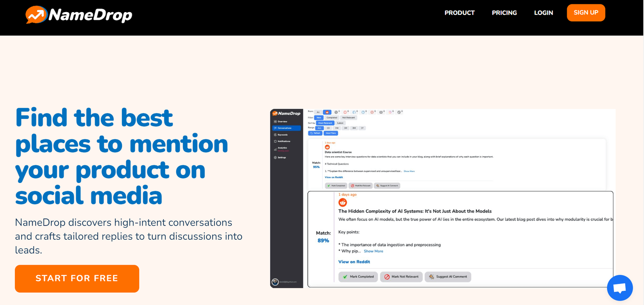Select the Completed filter toggle

point(332,118)
